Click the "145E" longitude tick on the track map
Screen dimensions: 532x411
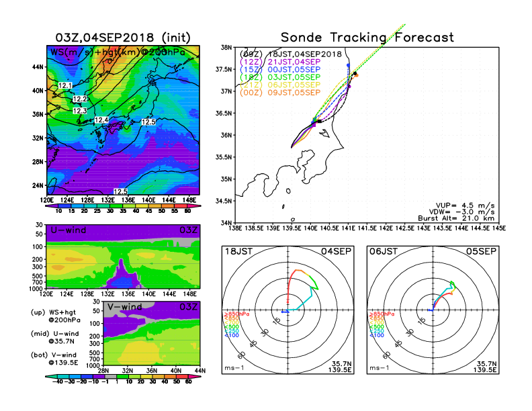(498, 228)
